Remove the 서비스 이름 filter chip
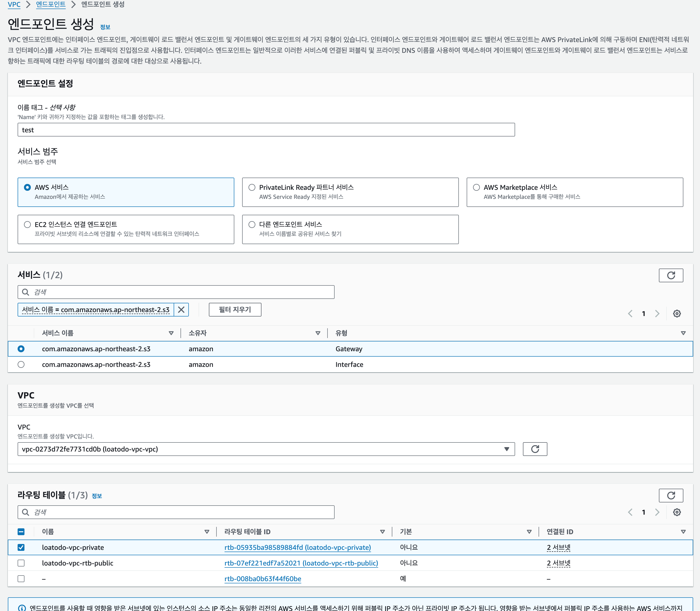The height and width of the screenshot is (611, 700). click(x=181, y=310)
